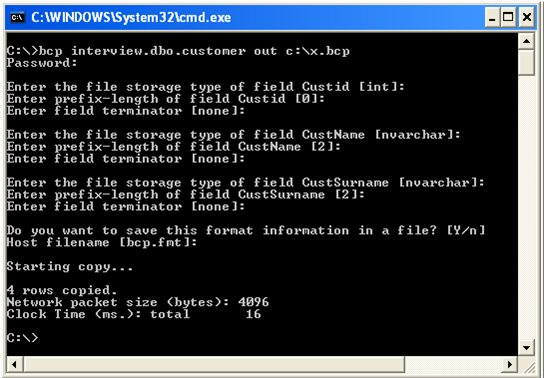Image resolution: width=544 pixels, height=378 pixels.
Task: Click the vertical scrollbar up arrow
Action: [526, 42]
